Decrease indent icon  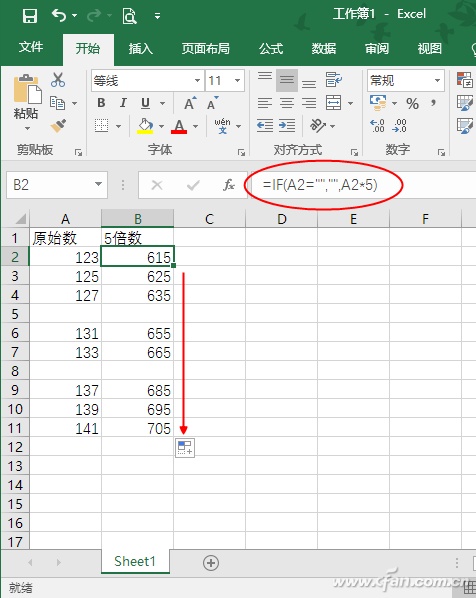click(x=265, y=125)
